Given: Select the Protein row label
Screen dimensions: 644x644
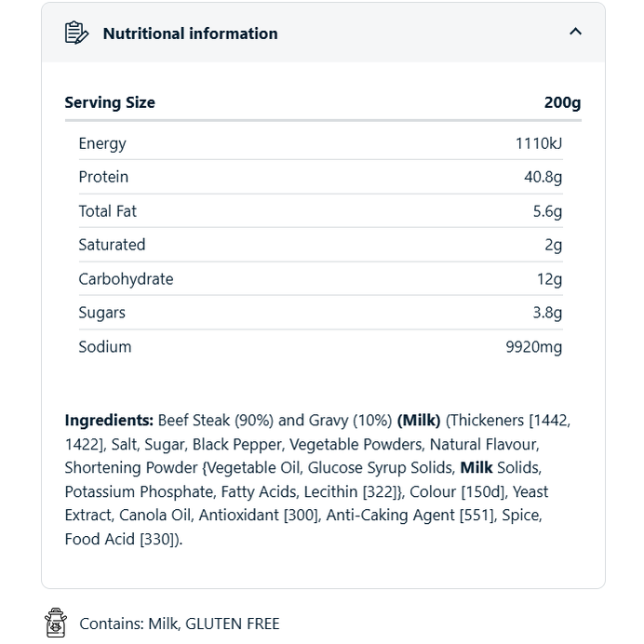Looking at the screenshot, I should [103, 177].
